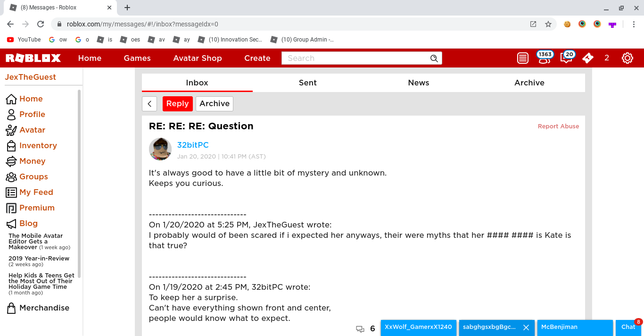Open new browser tab with plus
Image resolution: width=644 pixels, height=336 pixels.
coord(127,8)
